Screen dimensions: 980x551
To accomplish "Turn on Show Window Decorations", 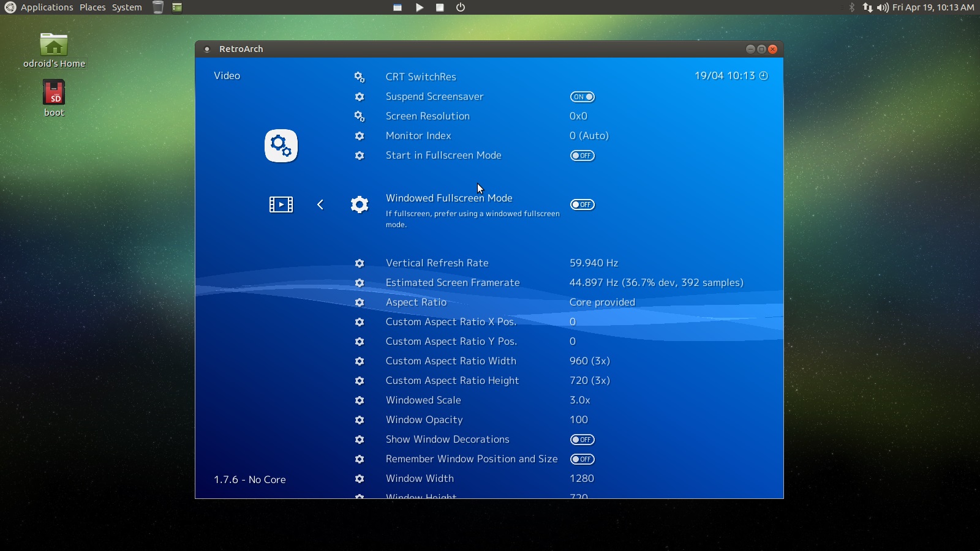I will [x=582, y=439].
